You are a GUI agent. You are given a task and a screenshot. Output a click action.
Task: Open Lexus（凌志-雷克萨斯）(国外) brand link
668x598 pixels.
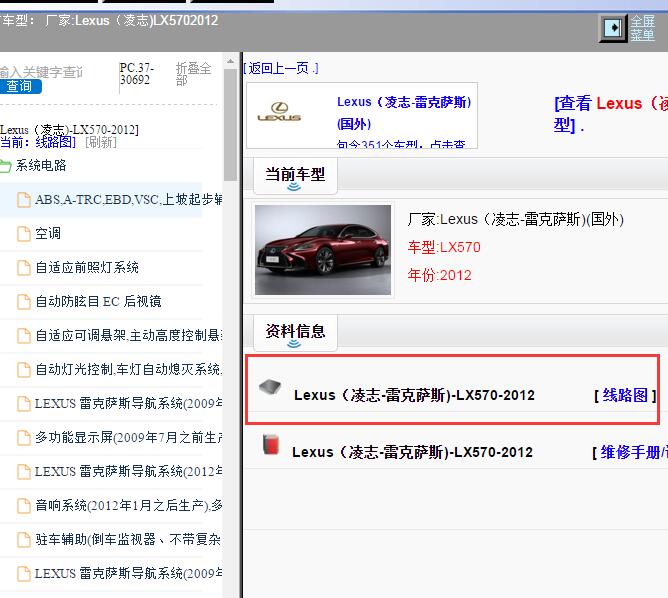(x=404, y=113)
